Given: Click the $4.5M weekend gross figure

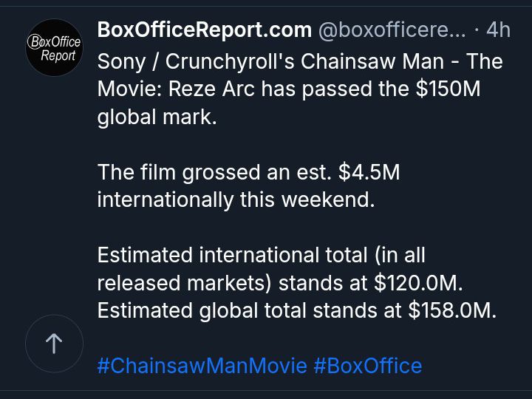Looking at the screenshot, I should [x=369, y=173].
